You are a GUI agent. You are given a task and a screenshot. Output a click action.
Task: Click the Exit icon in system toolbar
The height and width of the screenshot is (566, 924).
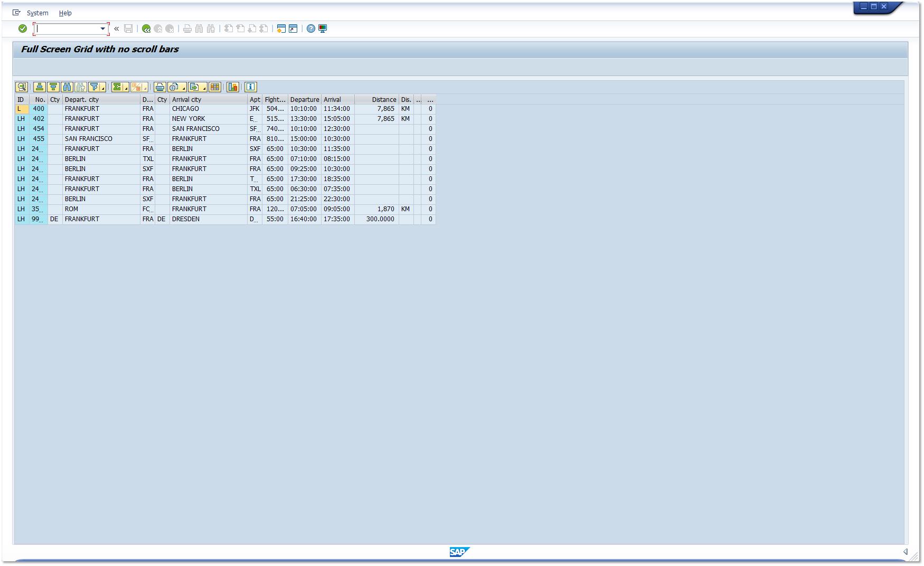point(158,29)
